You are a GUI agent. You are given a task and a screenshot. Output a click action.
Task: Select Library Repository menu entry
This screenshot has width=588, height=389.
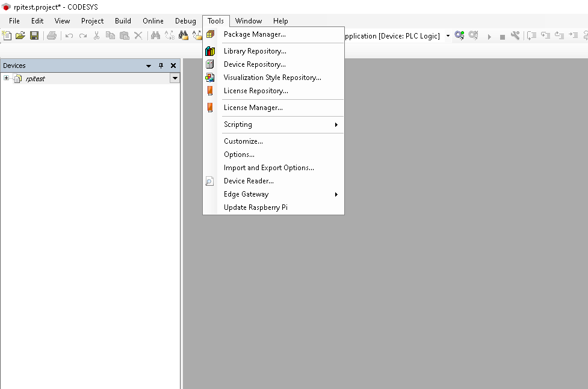pos(273,51)
